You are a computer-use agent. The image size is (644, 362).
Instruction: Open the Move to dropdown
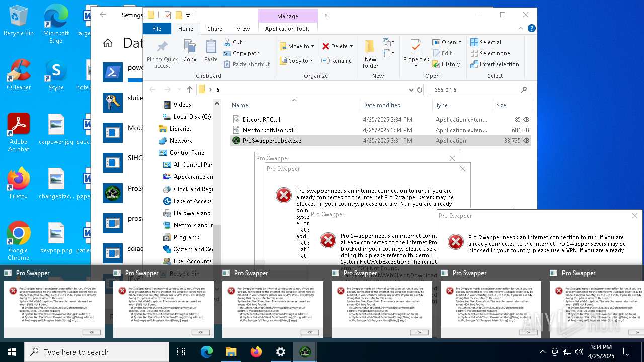point(297,46)
